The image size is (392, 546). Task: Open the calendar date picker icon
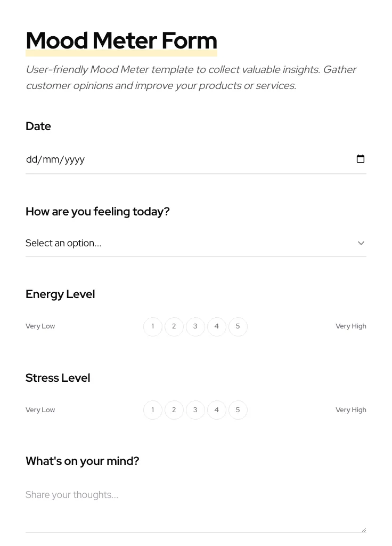[361, 158]
